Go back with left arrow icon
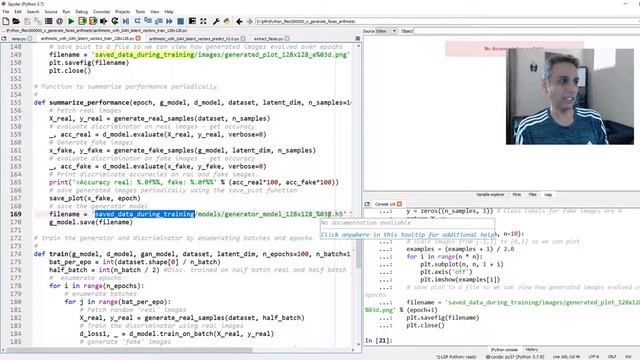The image size is (640, 360). 239,21
